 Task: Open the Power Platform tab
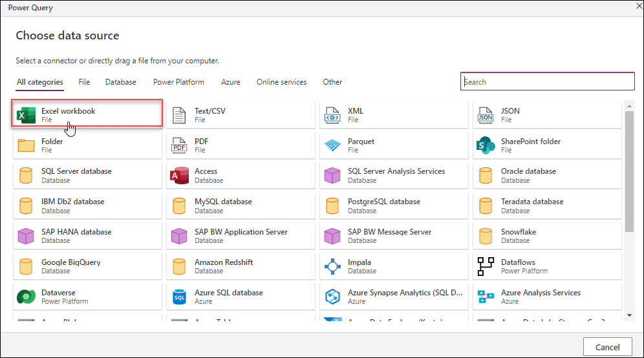178,82
